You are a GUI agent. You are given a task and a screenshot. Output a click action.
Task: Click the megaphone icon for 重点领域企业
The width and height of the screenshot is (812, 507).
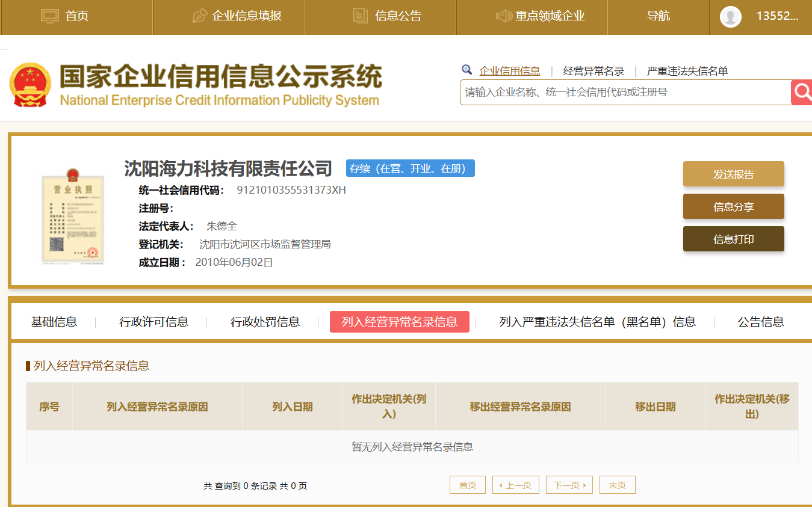coord(503,16)
